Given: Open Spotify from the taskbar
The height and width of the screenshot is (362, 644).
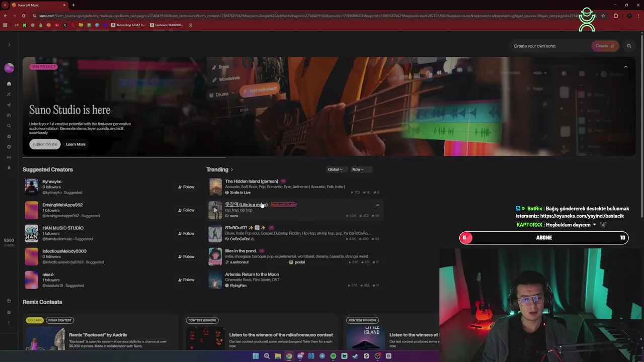Looking at the screenshot, I should (x=333, y=356).
